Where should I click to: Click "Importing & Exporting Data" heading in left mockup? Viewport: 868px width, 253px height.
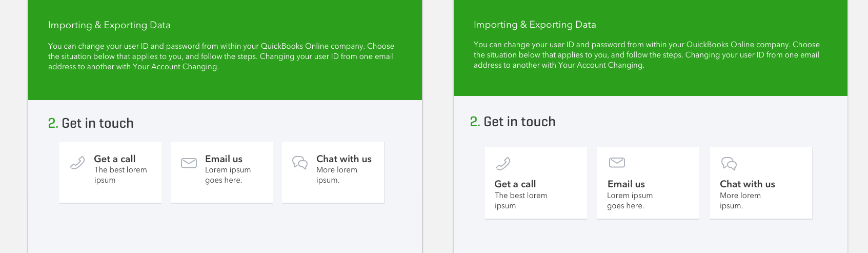[109, 25]
